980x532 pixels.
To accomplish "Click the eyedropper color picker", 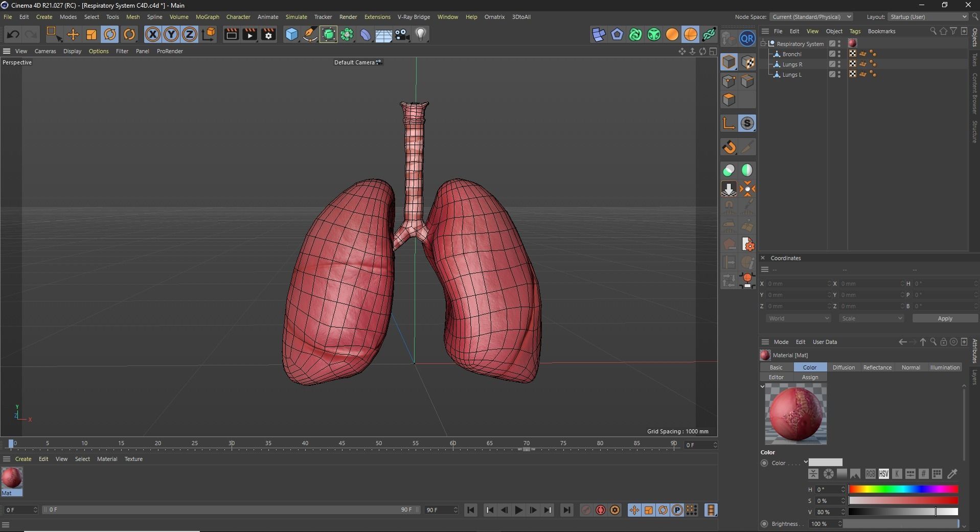I will (952, 474).
